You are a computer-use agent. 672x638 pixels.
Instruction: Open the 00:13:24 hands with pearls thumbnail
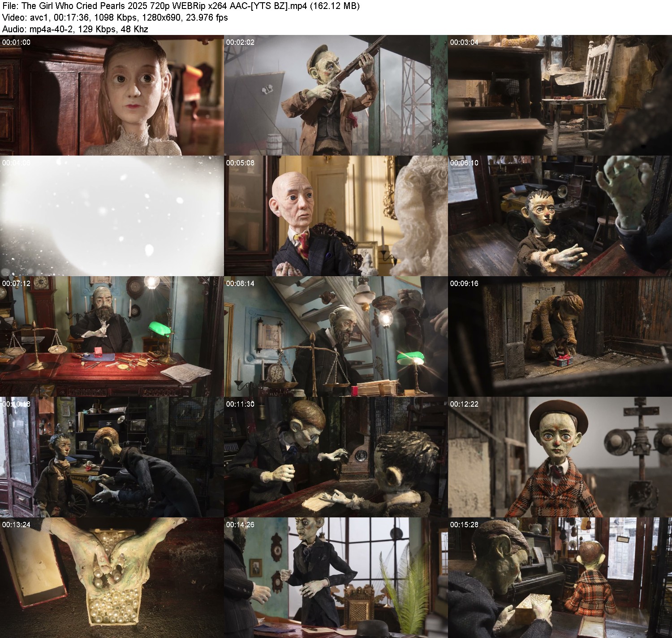112,578
